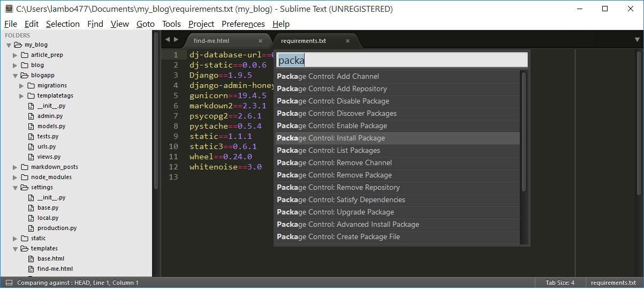The height and width of the screenshot is (289, 644).
Task: Select Package Control: Remove Package
Action: pyautogui.click(x=397, y=175)
